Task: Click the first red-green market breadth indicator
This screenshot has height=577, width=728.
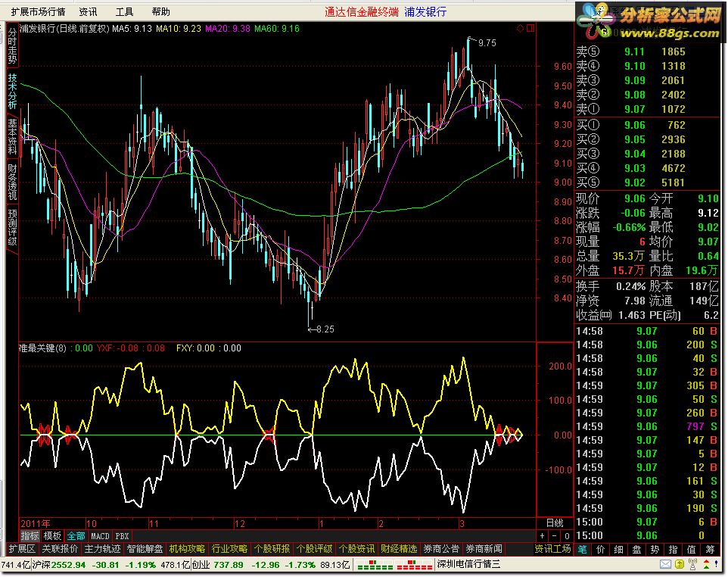Action: [375, 565]
